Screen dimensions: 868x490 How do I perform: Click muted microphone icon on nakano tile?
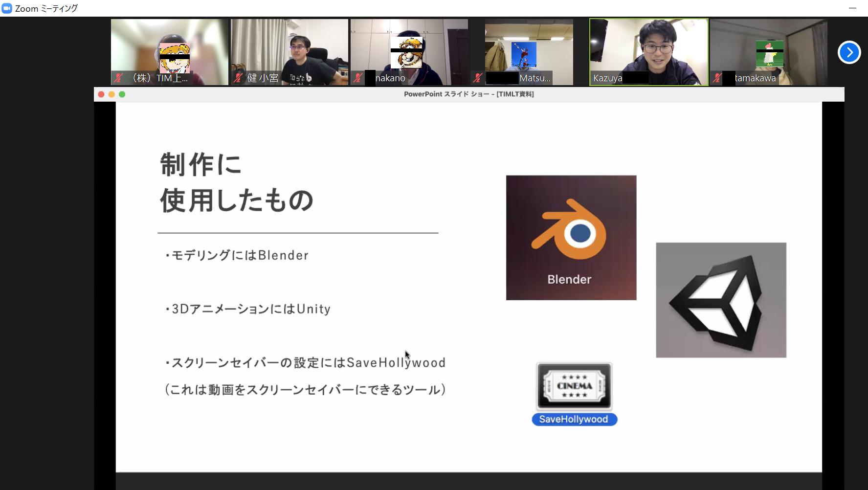tap(358, 78)
